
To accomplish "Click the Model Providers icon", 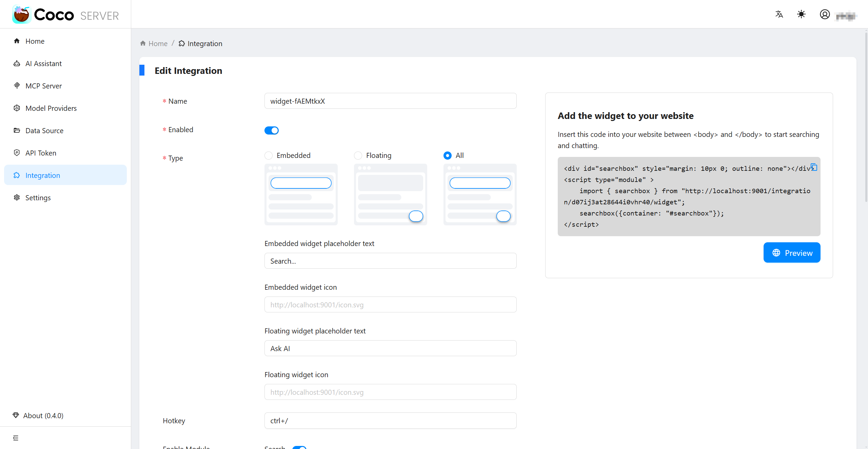I will (17, 108).
